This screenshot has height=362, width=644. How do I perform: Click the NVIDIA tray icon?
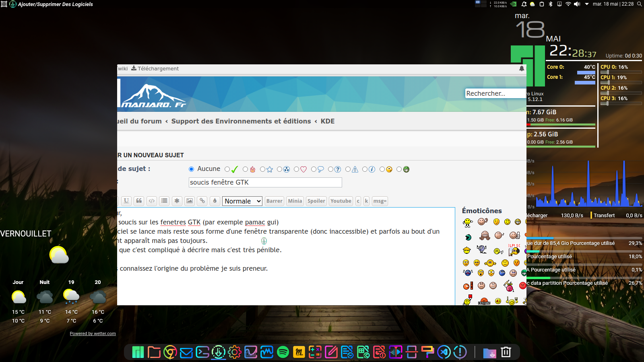coord(514,4)
